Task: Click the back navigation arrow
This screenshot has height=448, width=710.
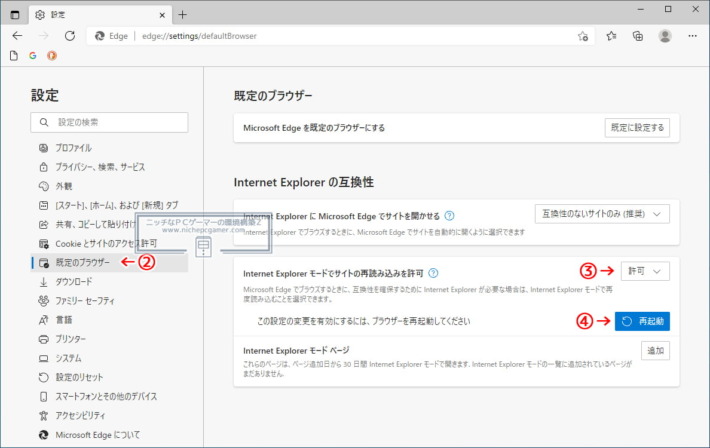Action: coord(17,35)
